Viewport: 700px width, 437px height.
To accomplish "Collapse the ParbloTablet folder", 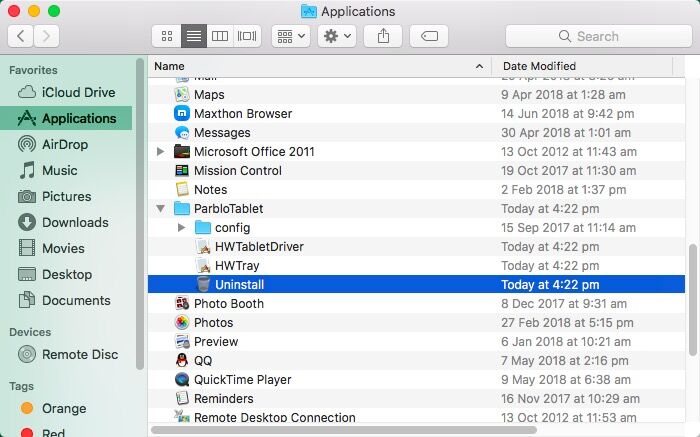I will tap(160, 208).
